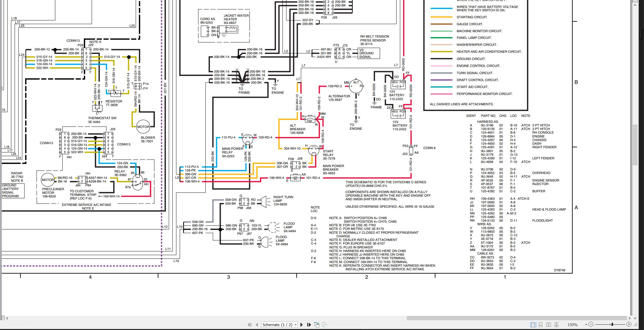This screenshot has height=330, width=644.
Task: Click the ALT BREAKER 126-5008 label
Action: pyautogui.click(x=298, y=129)
